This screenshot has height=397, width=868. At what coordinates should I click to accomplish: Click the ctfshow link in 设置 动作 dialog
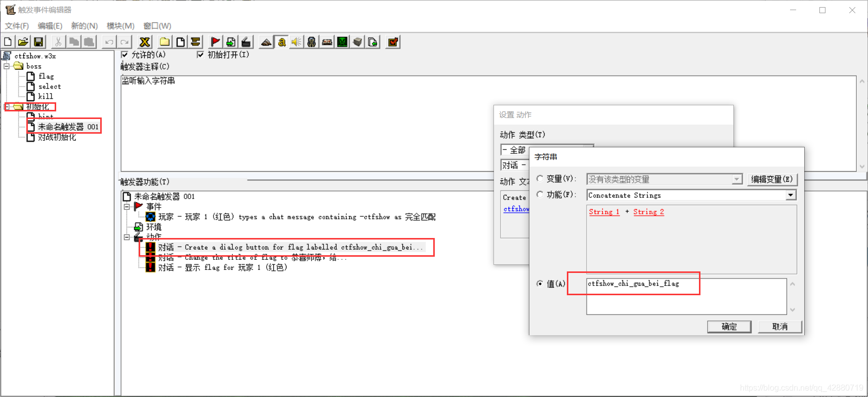pyautogui.click(x=516, y=209)
